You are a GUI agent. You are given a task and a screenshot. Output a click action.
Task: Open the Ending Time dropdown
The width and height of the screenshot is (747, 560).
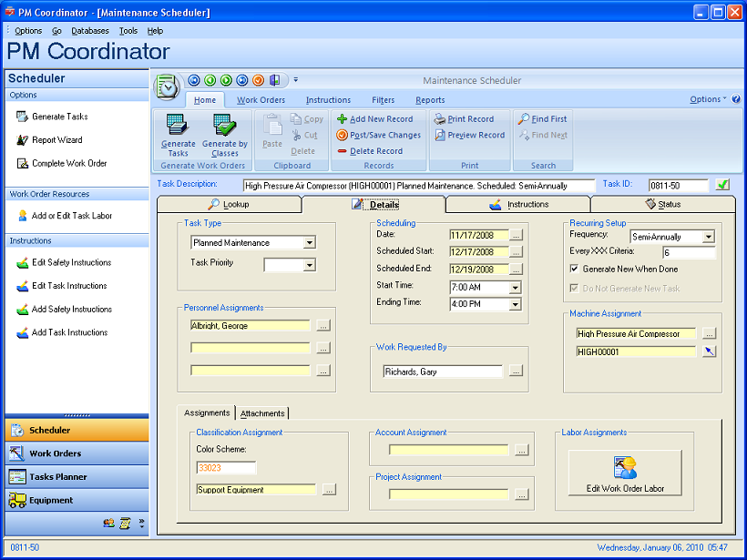pos(515,304)
